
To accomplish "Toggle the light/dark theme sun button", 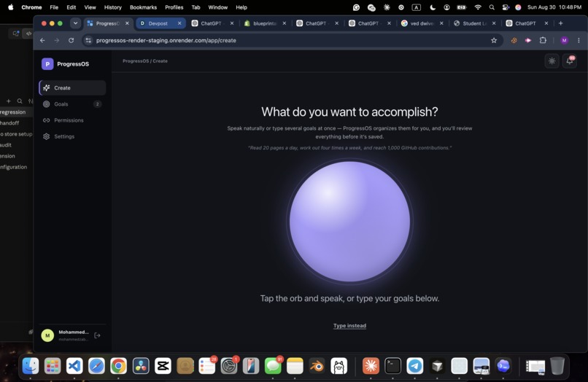I will point(552,61).
